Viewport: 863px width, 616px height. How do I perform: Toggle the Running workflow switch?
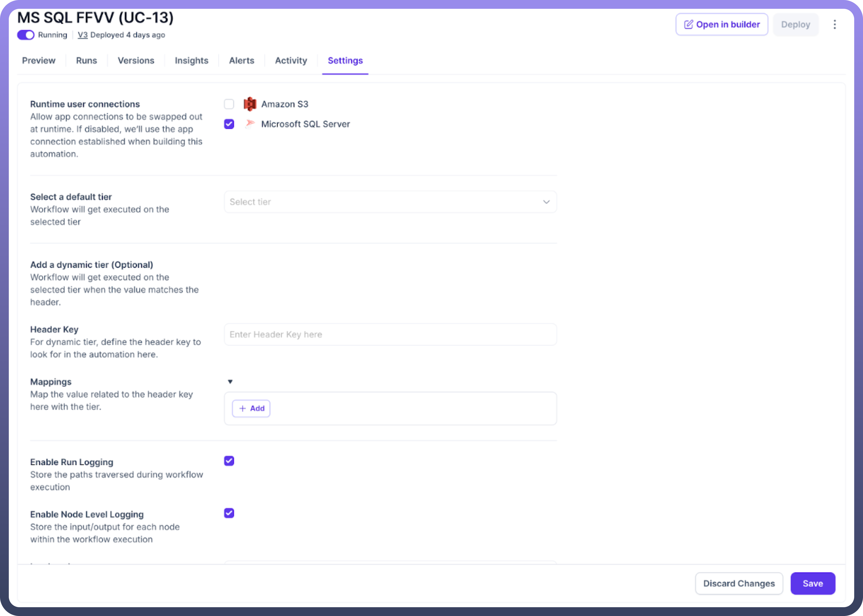click(26, 35)
